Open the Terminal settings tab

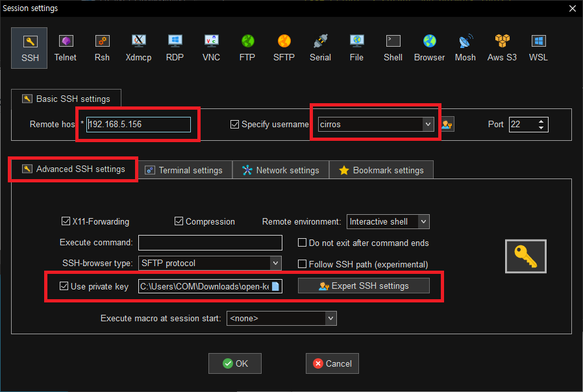tap(184, 170)
